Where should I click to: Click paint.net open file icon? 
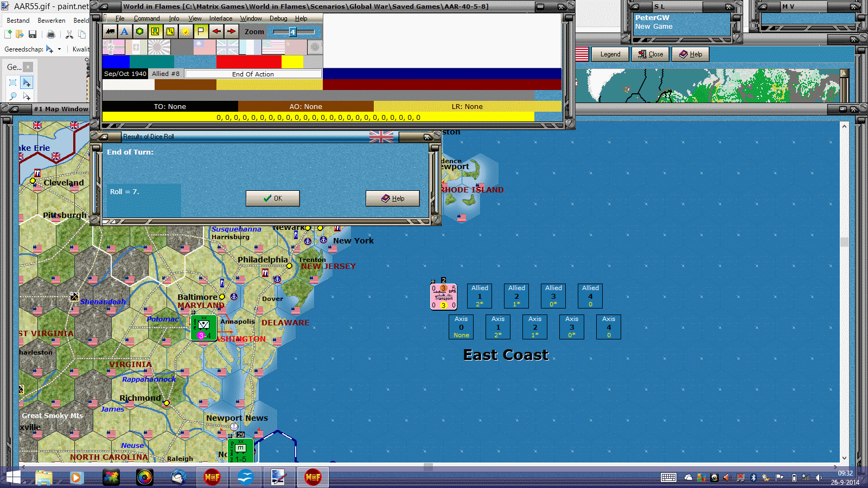[x=20, y=34]
